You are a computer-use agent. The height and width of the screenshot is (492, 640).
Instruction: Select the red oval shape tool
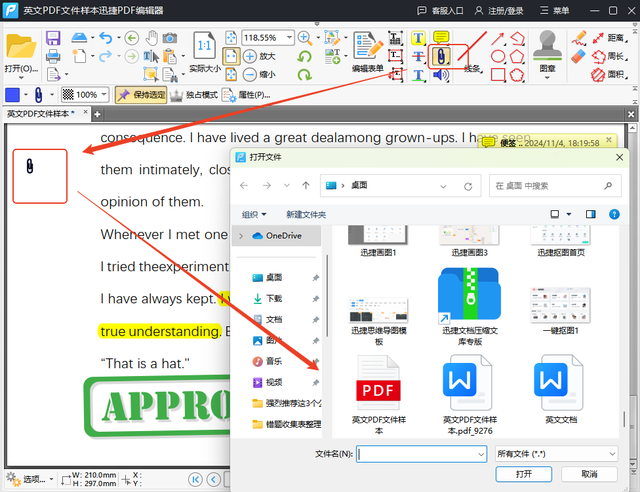click(x=498, y=56)
